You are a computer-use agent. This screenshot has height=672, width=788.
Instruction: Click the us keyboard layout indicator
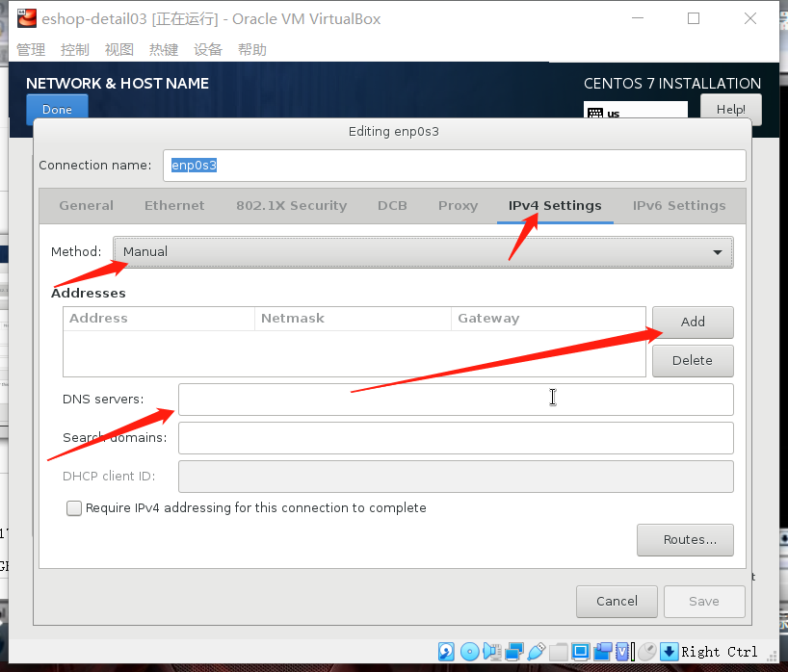pos(635,110)
